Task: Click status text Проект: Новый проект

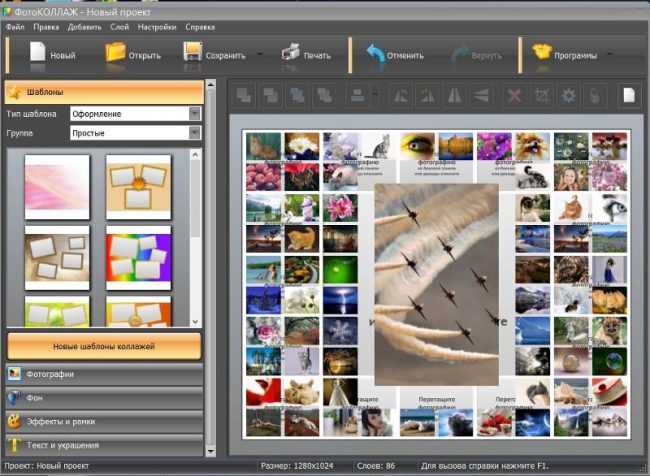Action: (x=46, y=466)
